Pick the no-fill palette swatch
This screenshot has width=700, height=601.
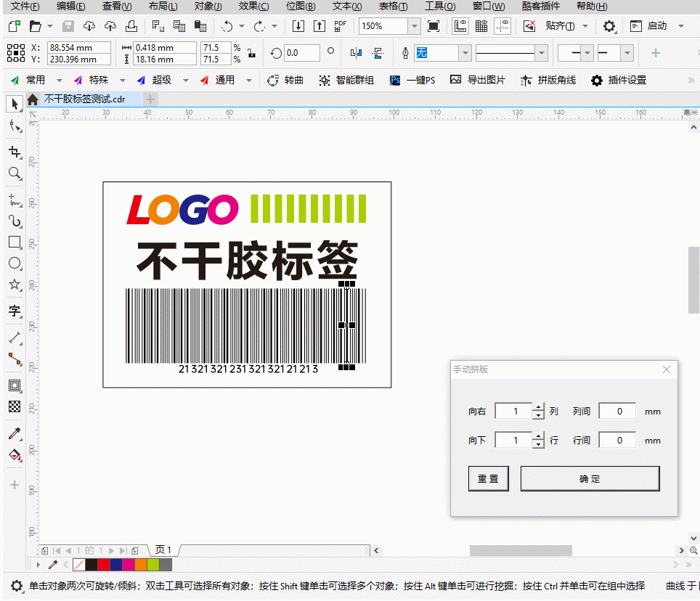pos(79,565)
